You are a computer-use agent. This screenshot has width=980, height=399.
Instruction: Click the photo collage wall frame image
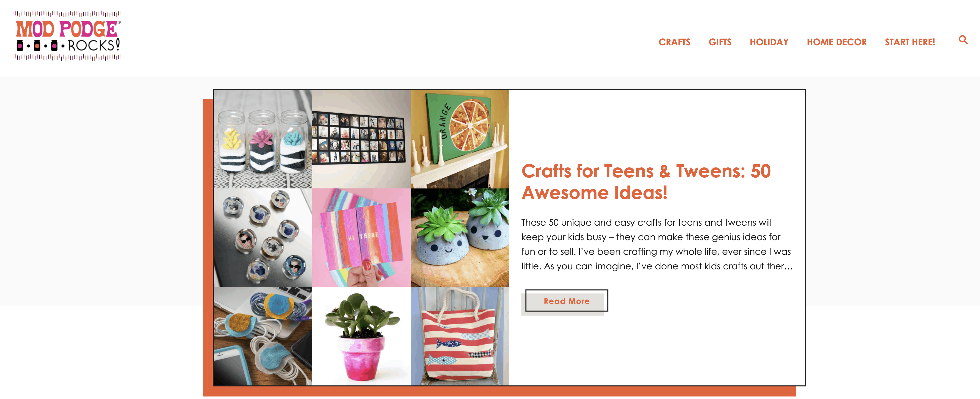point(362,139)
